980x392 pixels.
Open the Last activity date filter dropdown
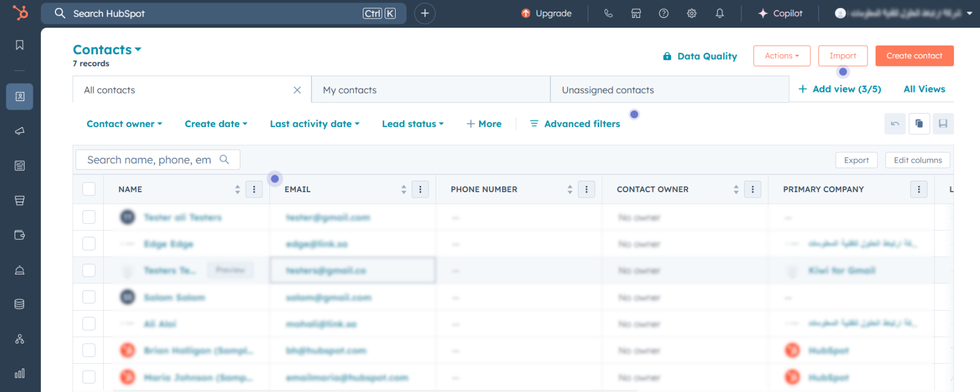[314, 124]
